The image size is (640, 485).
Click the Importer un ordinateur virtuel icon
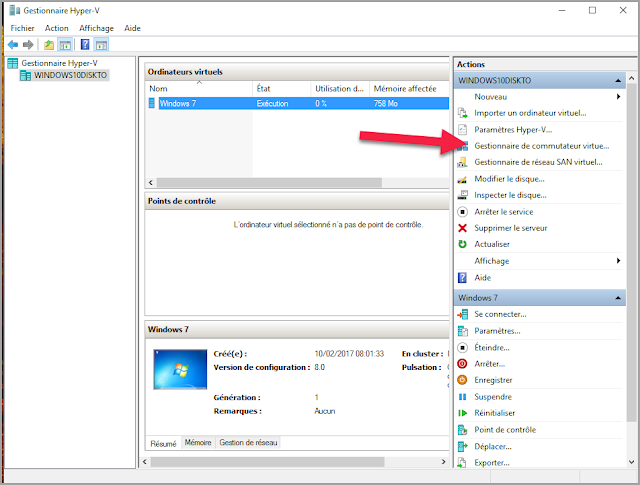462,113
